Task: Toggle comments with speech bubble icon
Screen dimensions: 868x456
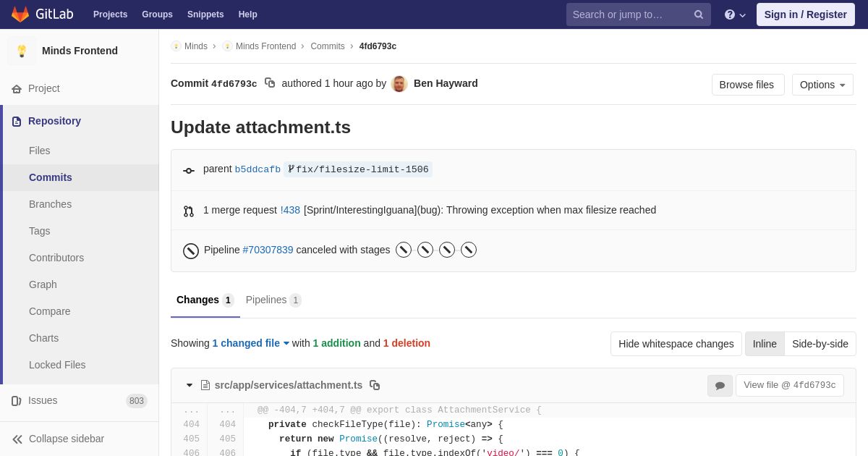Action: (720, 386)
